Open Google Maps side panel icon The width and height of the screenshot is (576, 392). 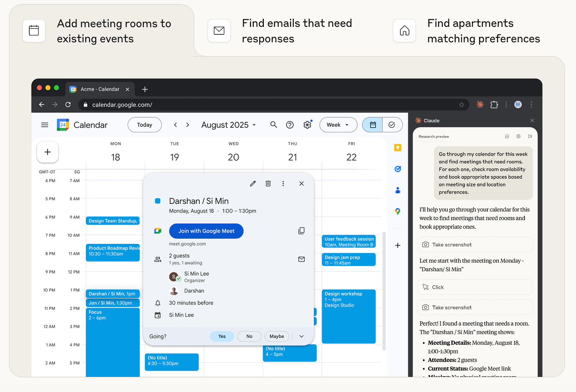tap(398, 212)
